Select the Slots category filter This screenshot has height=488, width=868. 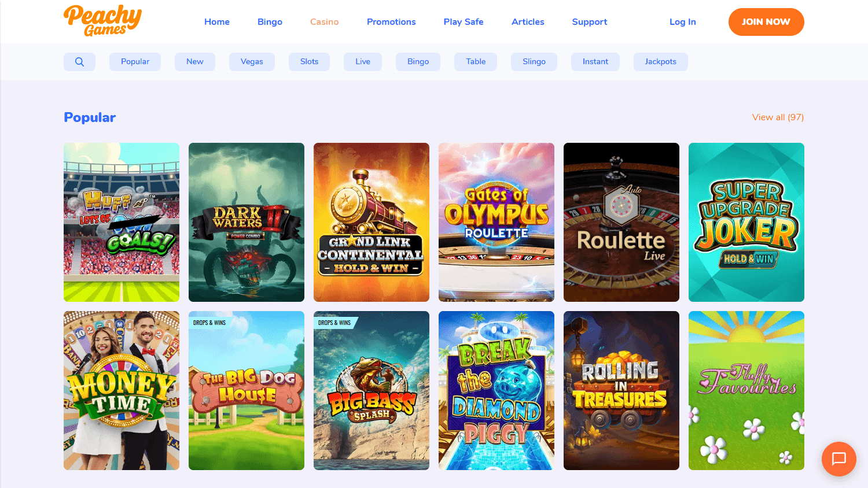tap(309, 62)
